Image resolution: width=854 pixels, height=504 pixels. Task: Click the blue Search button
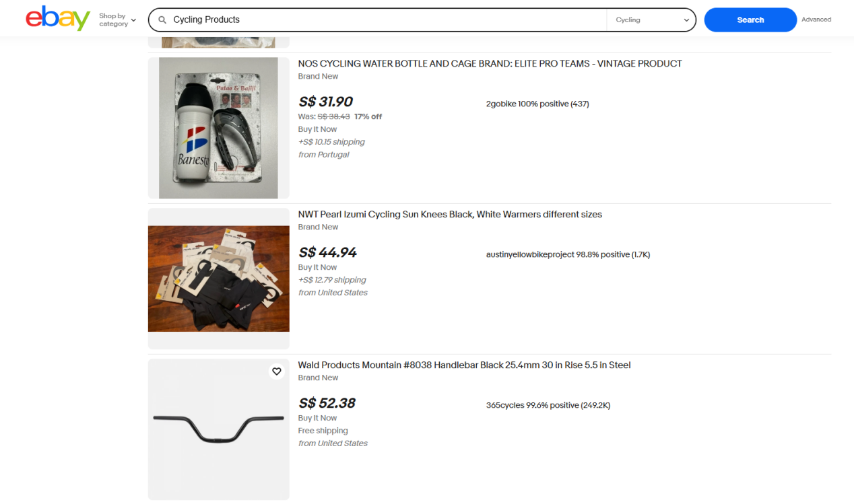pos(750,20)
